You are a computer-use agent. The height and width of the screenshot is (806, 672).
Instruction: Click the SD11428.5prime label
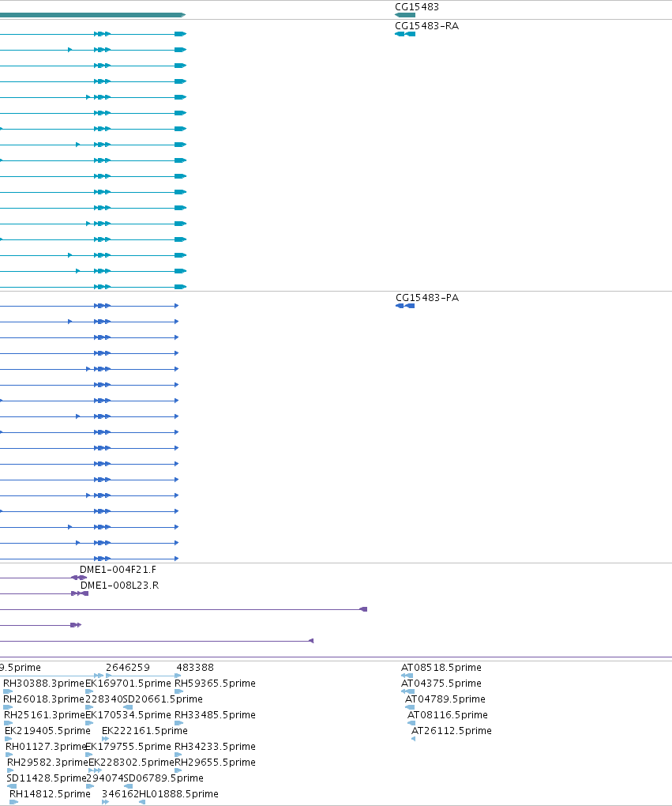[47, 778]
